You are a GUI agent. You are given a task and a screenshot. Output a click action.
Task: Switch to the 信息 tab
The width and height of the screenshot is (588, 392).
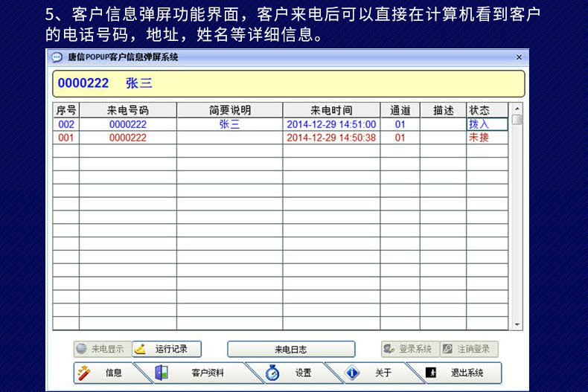coord(107,373)
